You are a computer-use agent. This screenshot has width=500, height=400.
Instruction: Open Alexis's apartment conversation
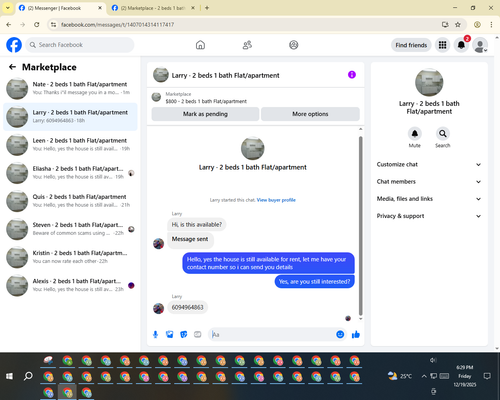coord(70,285)
